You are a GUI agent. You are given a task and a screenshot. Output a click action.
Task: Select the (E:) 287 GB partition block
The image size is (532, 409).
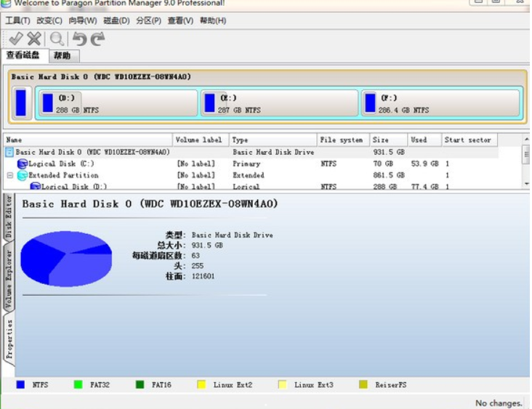[x=280, y=103]
